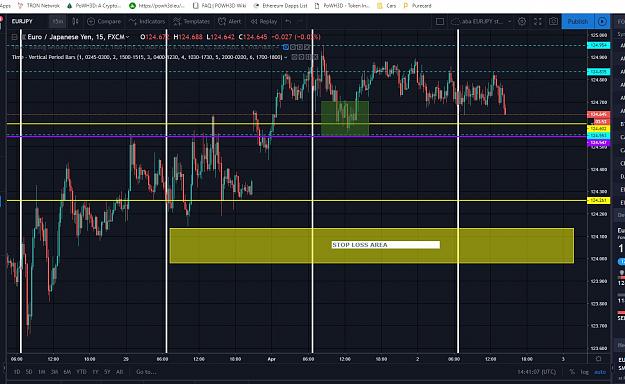
Task: Click the price-scale corner settings icon
Action: 598,359
